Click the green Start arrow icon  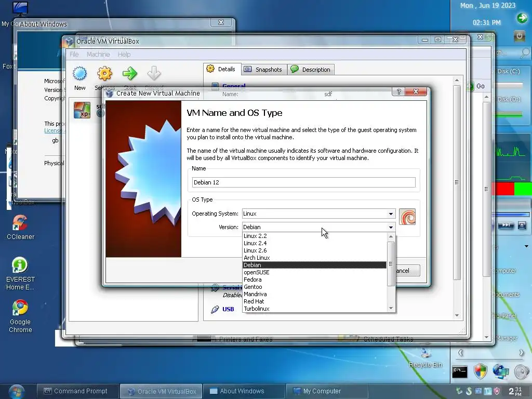pyautogui.click(x=129, y=73)
